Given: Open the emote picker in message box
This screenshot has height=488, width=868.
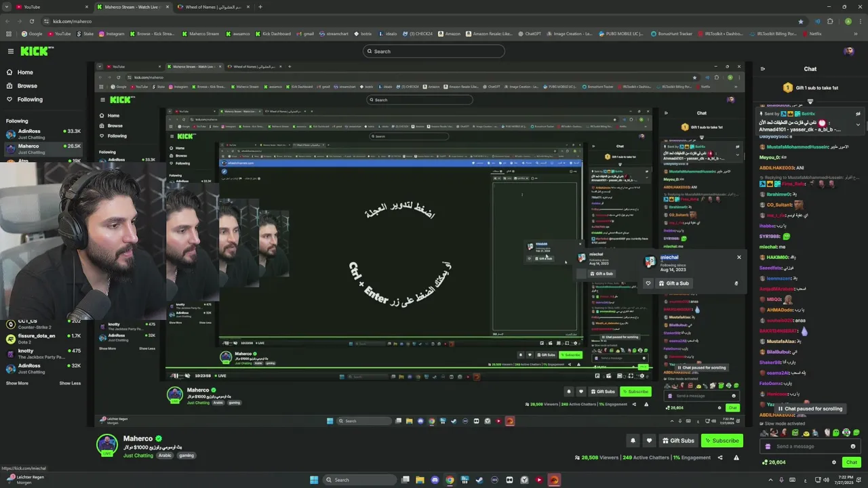Looking at the screenshot, I should point(853,446).
